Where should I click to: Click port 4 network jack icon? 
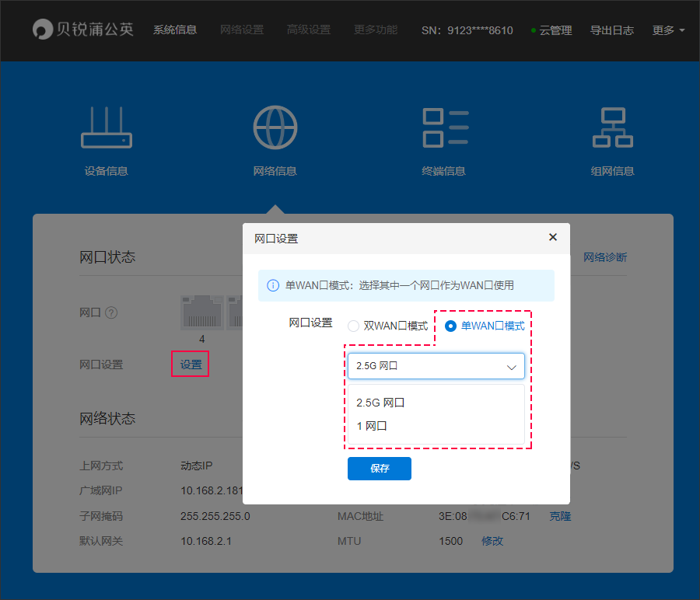(201, 312)
